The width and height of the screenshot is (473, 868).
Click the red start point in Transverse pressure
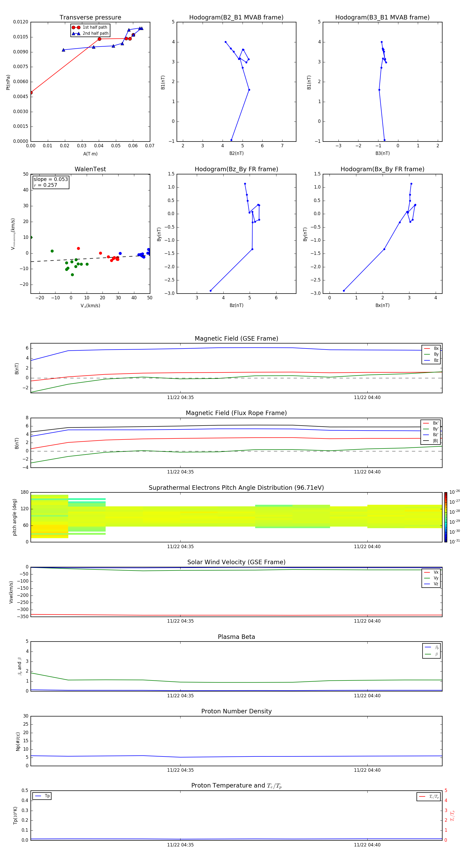(31, 93)
